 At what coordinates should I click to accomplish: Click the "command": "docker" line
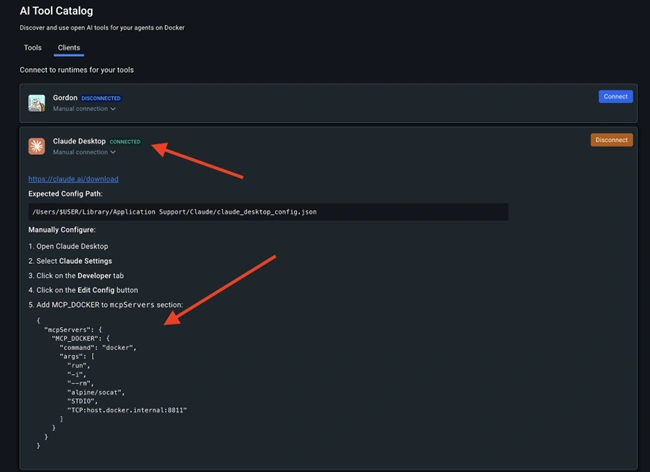98,348
